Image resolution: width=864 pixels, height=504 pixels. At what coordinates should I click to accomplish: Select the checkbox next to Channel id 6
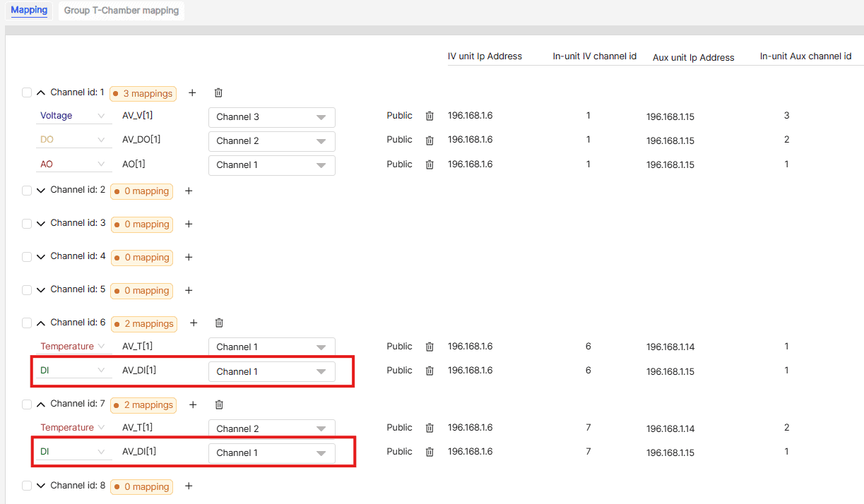point(26,323)
